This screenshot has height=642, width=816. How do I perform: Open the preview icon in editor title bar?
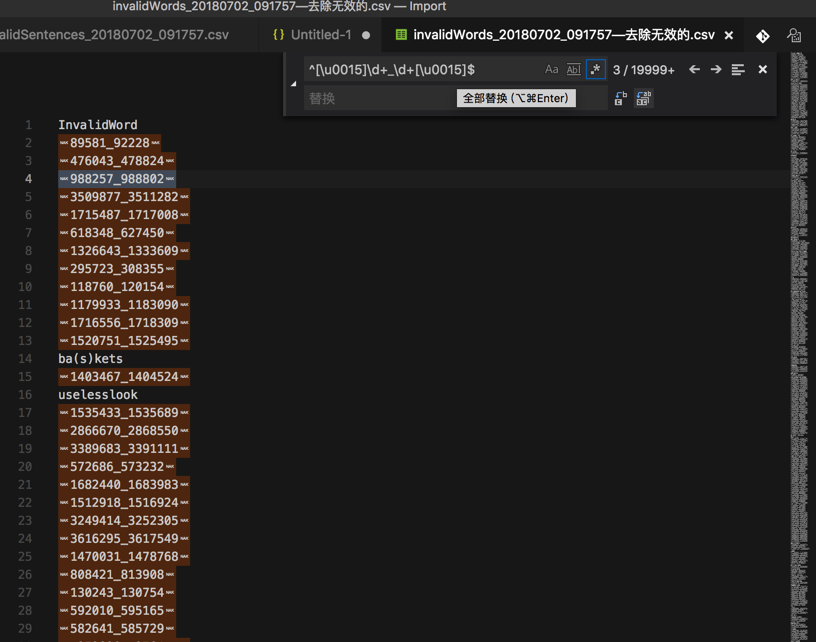point(794,35)
